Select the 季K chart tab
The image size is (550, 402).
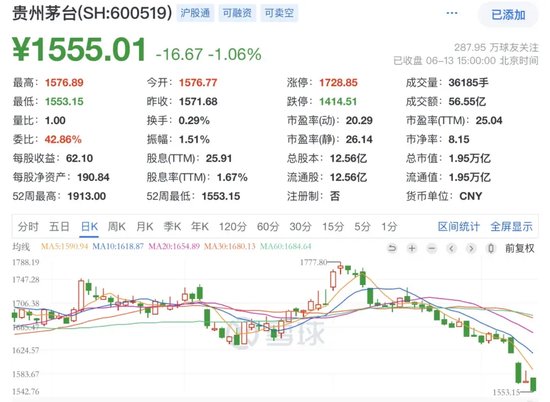(172, 227)
